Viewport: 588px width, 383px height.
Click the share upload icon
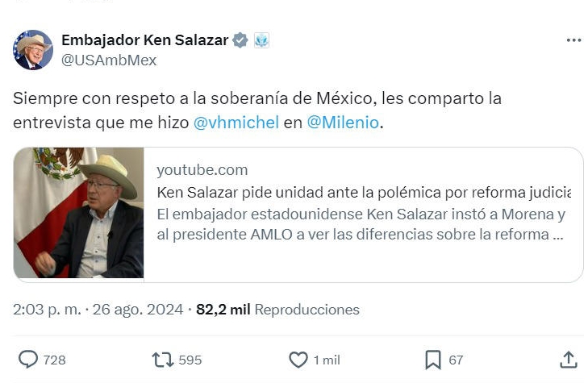coord(569,360)
